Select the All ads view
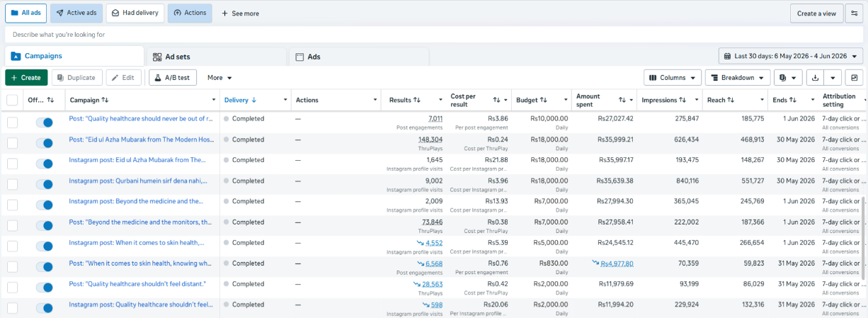The image size is (868, 318). pyautogui.click(x=26, y=13)
